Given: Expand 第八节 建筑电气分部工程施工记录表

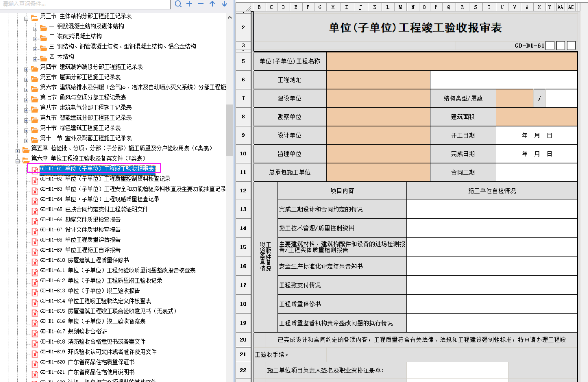Looking at the screenshot, I should 26,110.
